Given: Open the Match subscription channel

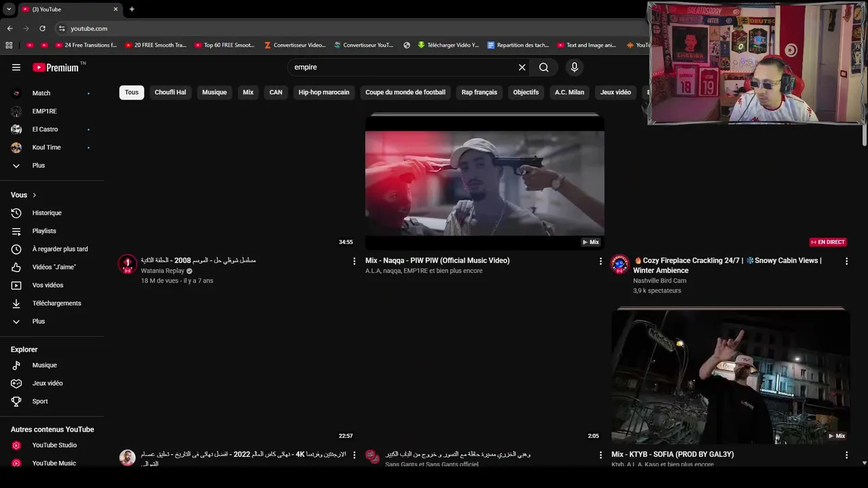Looking at the screenshot, I should coord(52,93).
